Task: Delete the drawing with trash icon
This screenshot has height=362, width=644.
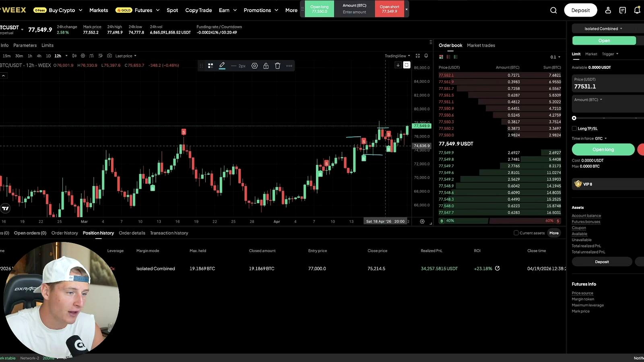Action: point(277,66)
